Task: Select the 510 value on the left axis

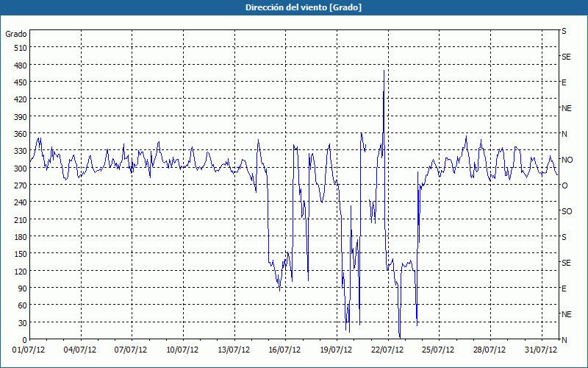Action: point(21,48)
